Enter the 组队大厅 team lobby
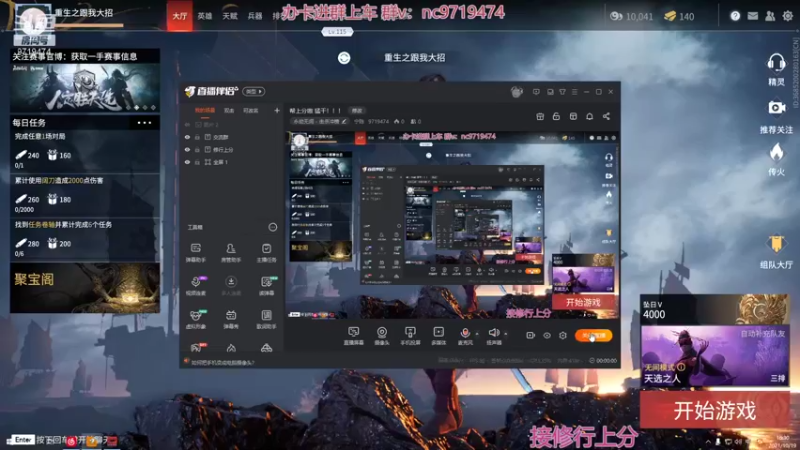This screenshot has height=450, width=800. point(776,252)
